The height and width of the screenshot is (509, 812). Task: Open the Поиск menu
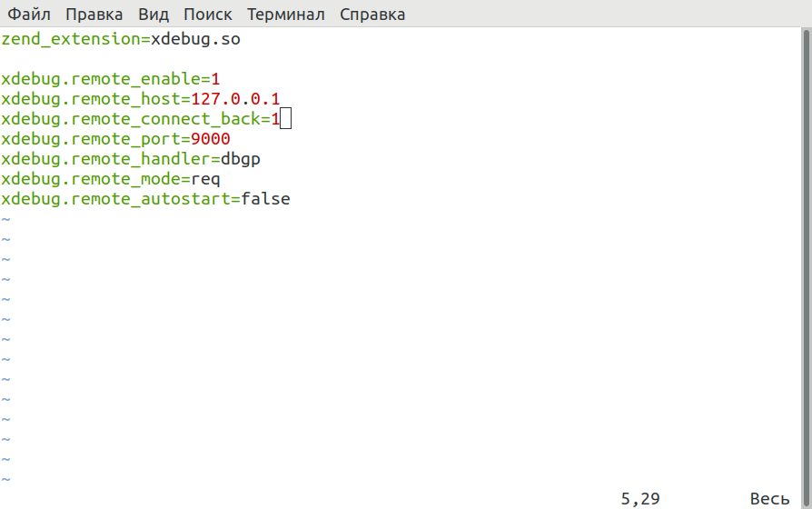[x=207, y=15]
